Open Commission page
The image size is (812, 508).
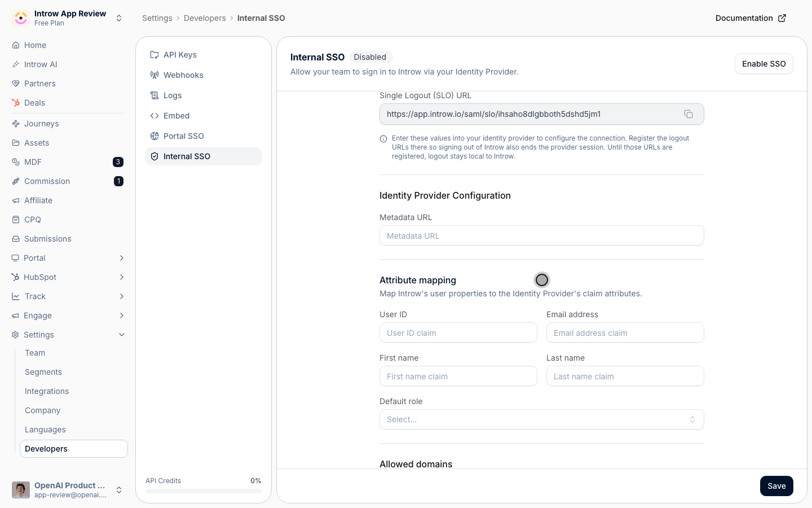point(68,181)
